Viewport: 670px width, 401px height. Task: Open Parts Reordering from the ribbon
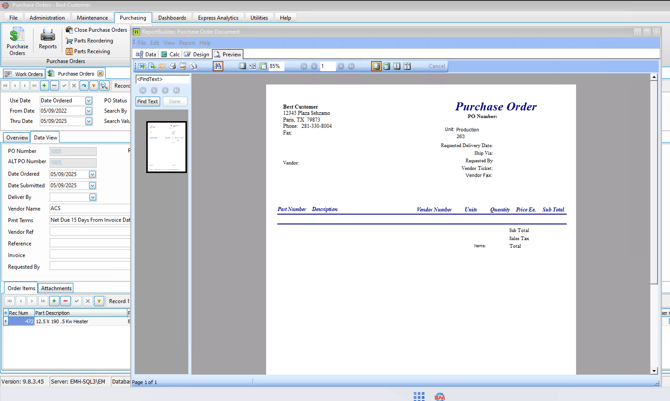coord(90,41)
